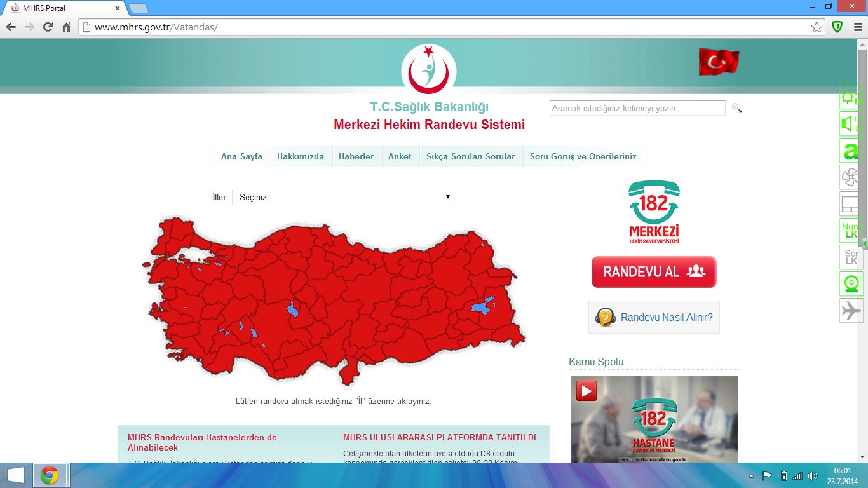Play the Kamu Spotu video
The height and width of the screenshot is (488, 868).
click(587, 391)
